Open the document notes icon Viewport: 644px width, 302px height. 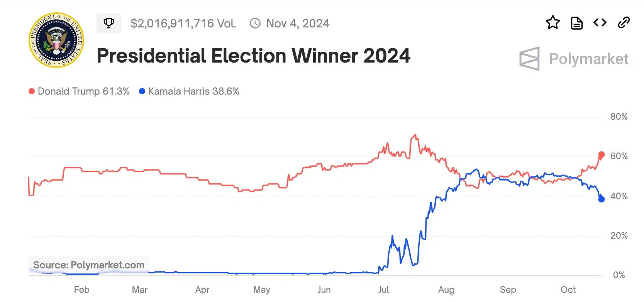point(576,23)
